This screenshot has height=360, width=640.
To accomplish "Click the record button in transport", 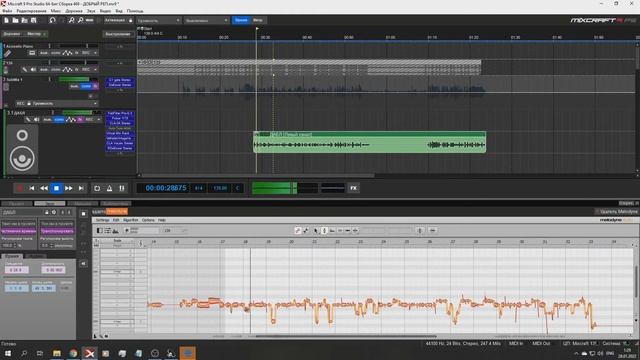I will [x=19, y=188].
